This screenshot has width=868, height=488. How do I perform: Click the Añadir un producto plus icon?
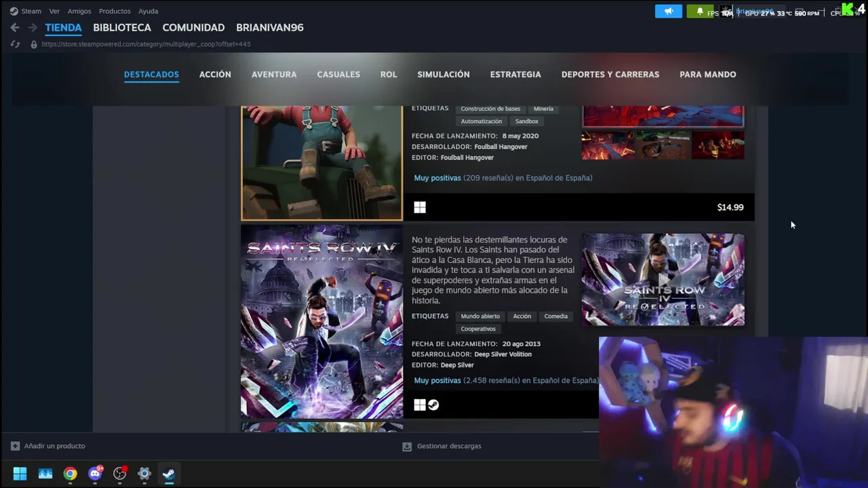pyautogui.click(x=15, y=446)
